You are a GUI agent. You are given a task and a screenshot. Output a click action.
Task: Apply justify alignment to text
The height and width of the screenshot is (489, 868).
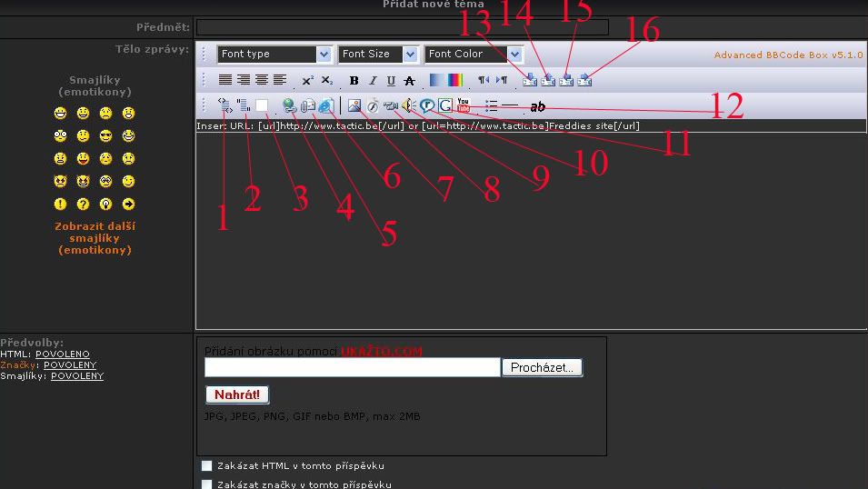[225, 80]
